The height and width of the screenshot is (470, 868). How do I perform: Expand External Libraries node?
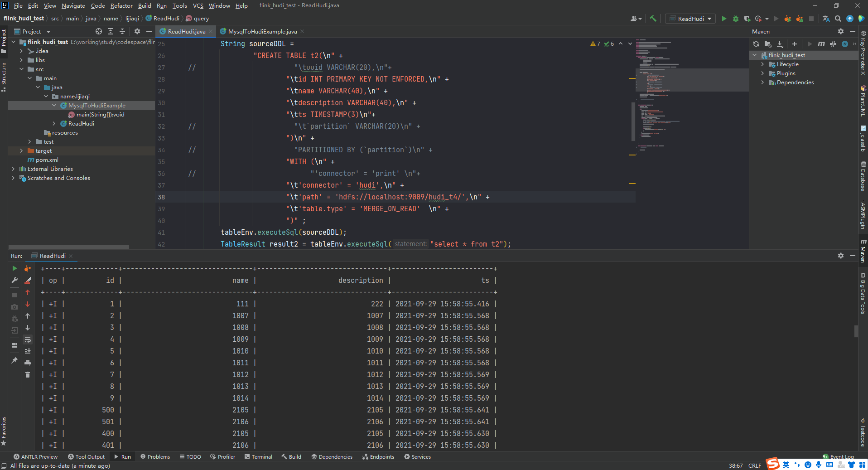click(x=13, y=169)
